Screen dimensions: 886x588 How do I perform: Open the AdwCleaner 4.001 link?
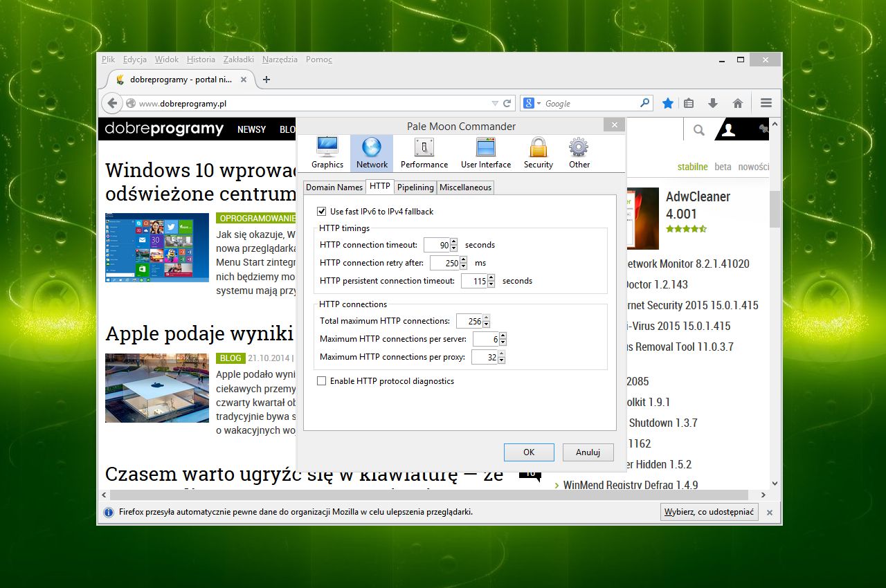tap(698, 205)
